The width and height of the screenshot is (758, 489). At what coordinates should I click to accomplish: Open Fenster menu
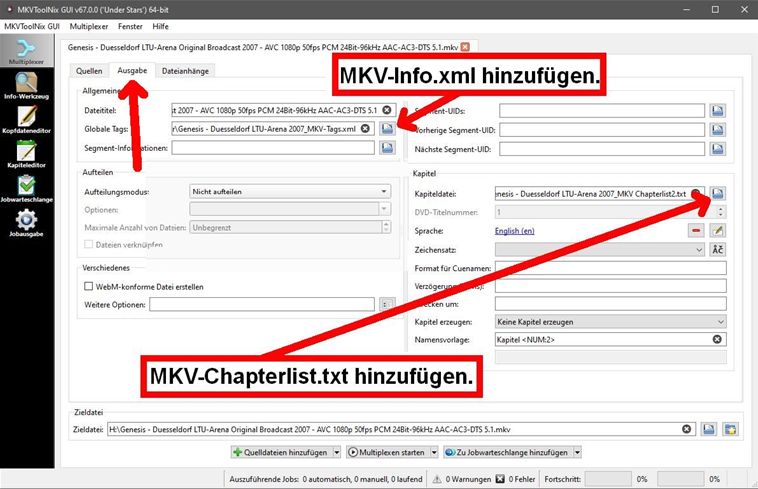(131, 26)
